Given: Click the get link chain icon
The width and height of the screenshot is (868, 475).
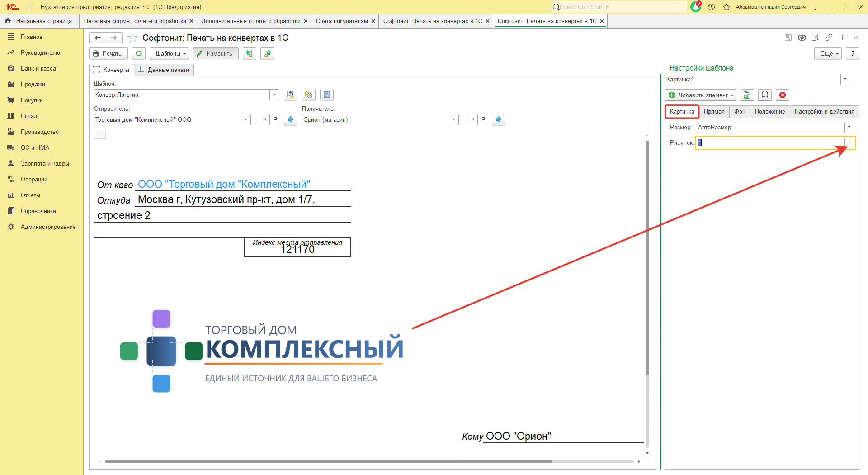Looking at the screenshot, I should (x=829, y=38).
